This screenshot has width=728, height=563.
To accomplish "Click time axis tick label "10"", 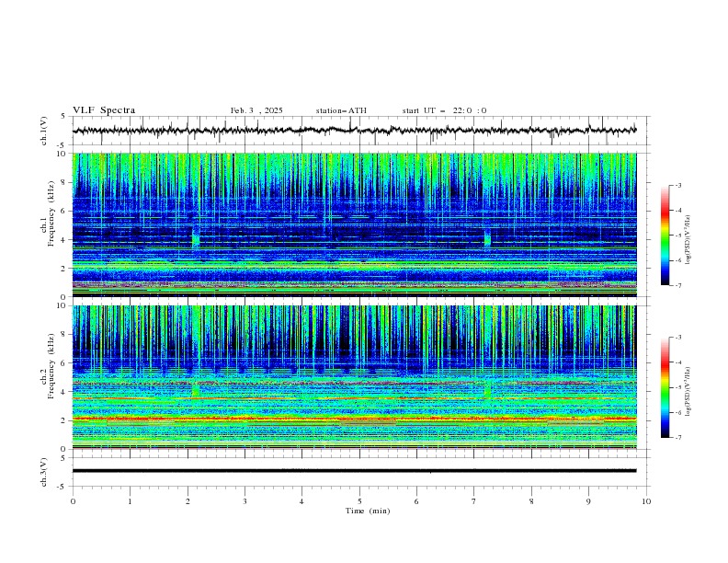I will click(x=646, y=501).
